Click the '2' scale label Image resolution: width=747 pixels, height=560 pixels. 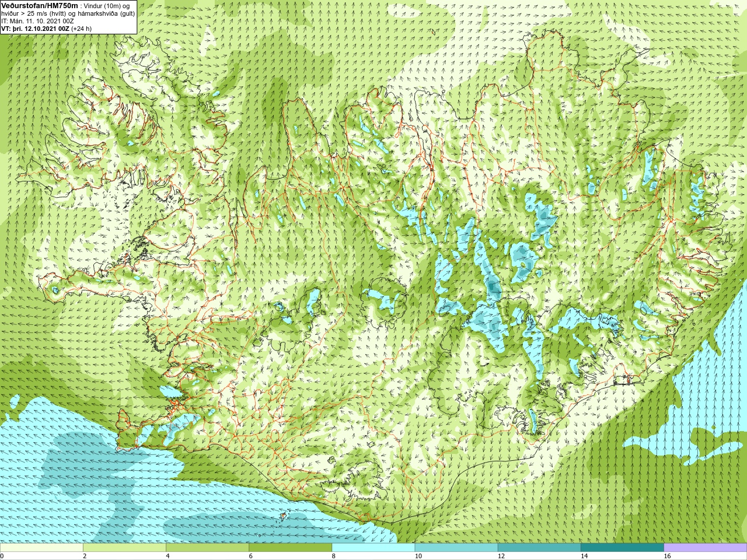click(x=85, y=556)
